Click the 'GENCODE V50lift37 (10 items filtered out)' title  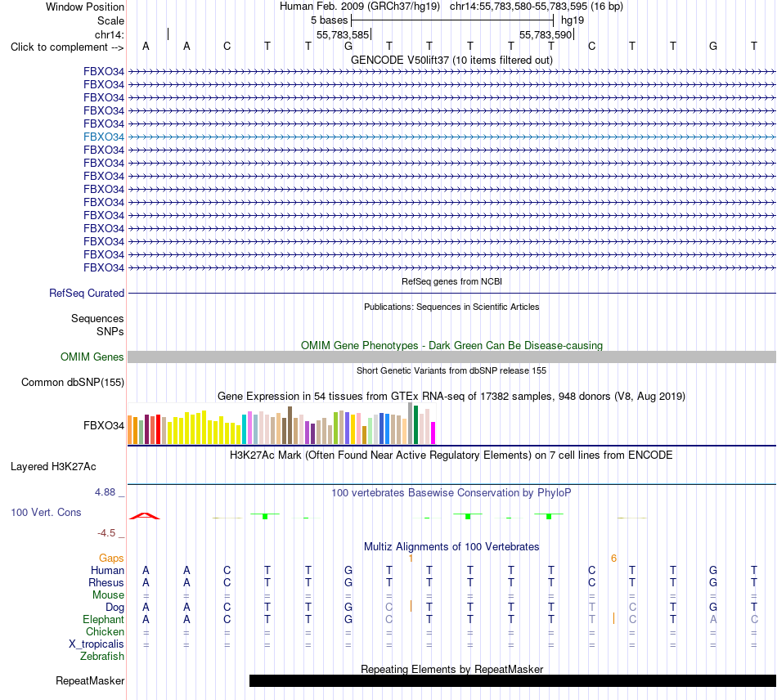point(451,60)
